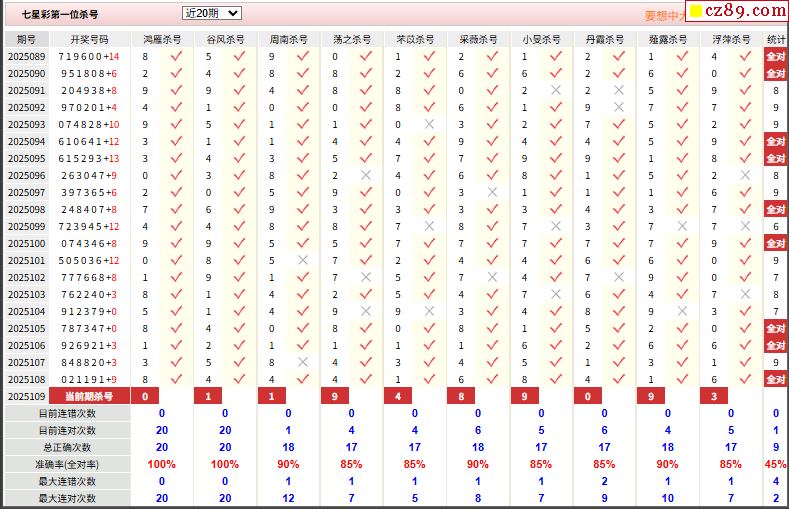Viewport: 789px width, 509px height.
Task: Click the 全对 badge in row 2025090
Action: (775, 73)
